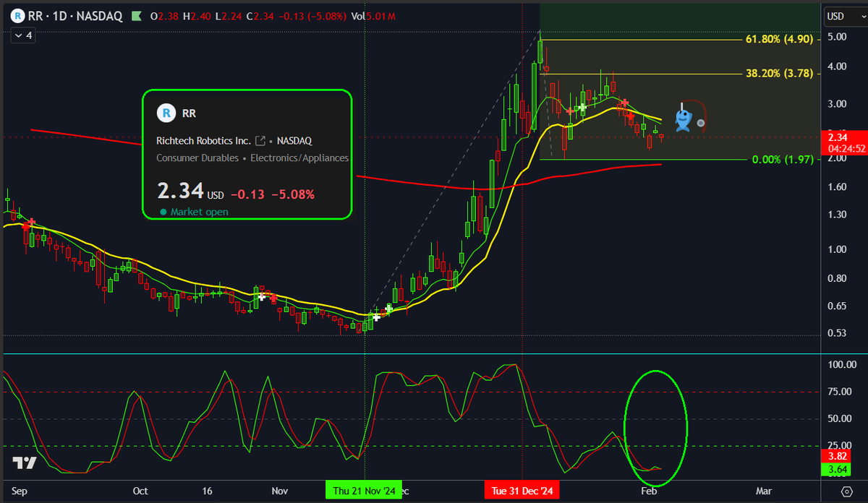Viewport: 868px width, 503px height.
Task: Open external link icon beside Richtech Robotics Inc.
Action: coord(260,140)
